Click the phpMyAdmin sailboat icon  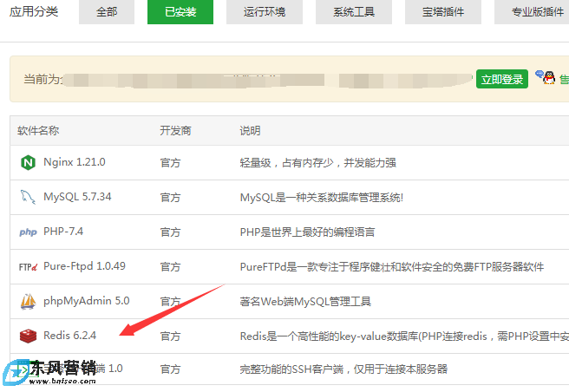(x=28, y=301)
